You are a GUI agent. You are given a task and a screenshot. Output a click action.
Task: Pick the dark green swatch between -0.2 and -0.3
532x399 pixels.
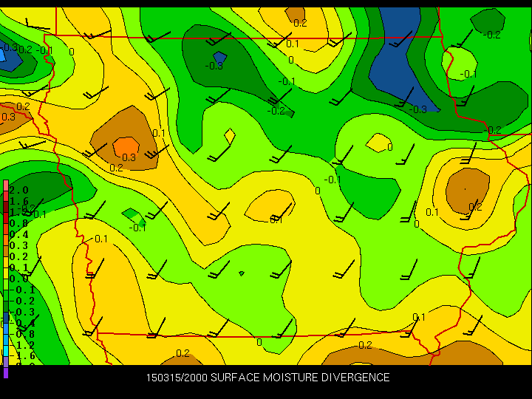pos(6,307)
